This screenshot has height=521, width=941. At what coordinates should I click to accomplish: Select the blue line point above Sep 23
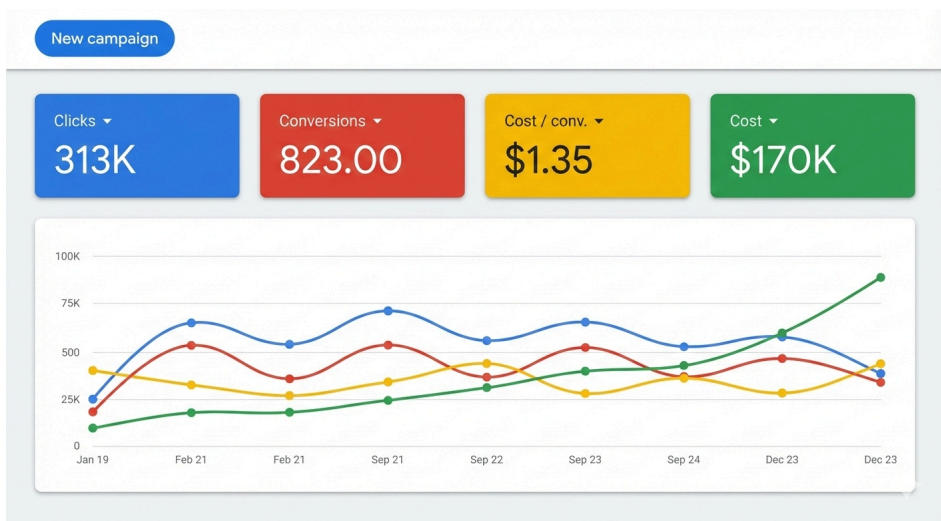click(585, 322)
